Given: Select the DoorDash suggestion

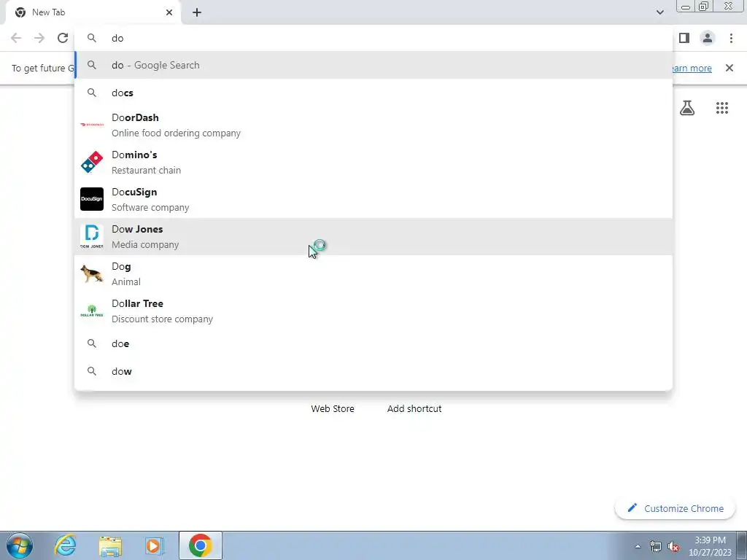Looking at the screenshot, I should click(x=373, y=125).
